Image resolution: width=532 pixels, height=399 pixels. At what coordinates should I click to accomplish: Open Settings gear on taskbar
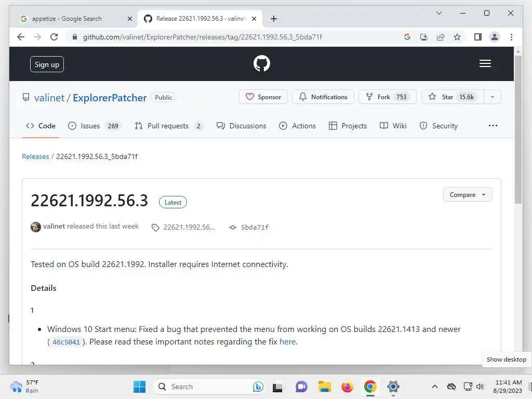coord(393,387)
